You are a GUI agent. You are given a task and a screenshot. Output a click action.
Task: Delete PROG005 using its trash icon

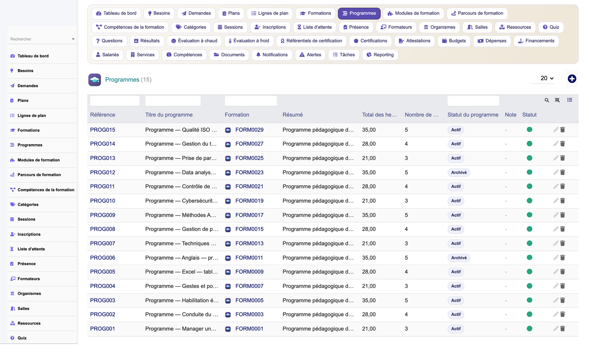tap(563, 272)
